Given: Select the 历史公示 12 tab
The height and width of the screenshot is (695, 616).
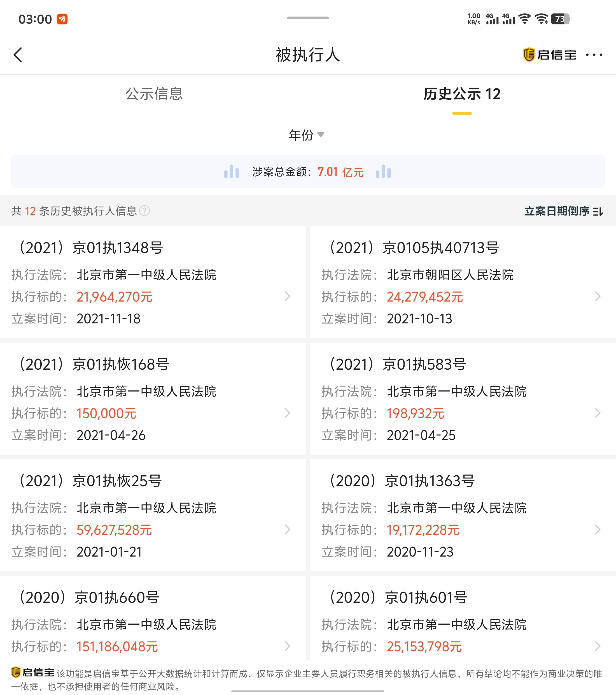Looking at the screenshot, I should (462, 94).
